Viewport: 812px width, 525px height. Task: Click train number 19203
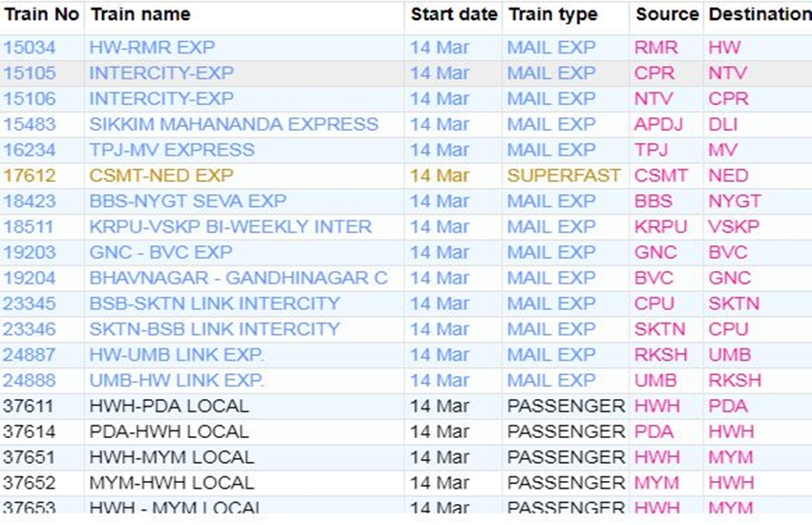pos(30,253)
